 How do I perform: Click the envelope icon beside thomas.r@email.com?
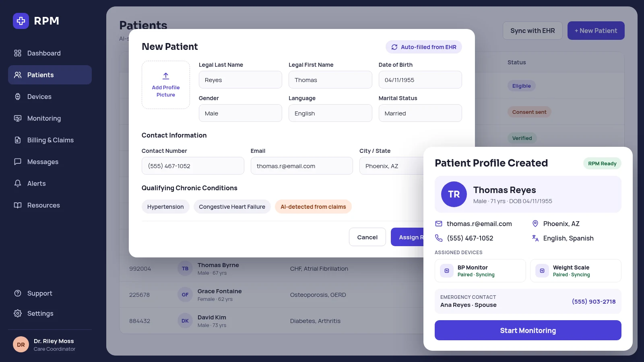point(439,224)
